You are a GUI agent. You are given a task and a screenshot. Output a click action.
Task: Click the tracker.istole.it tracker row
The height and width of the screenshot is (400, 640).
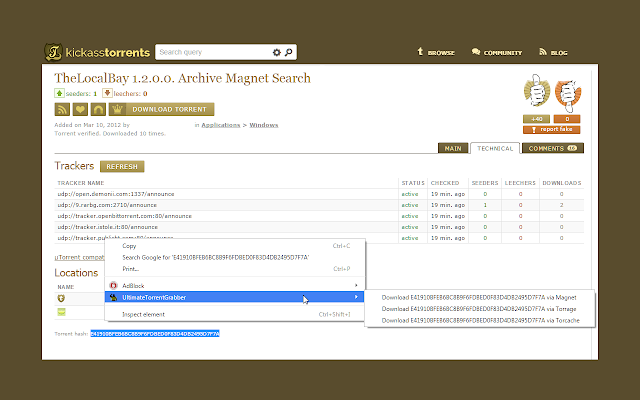click(319, 227)
